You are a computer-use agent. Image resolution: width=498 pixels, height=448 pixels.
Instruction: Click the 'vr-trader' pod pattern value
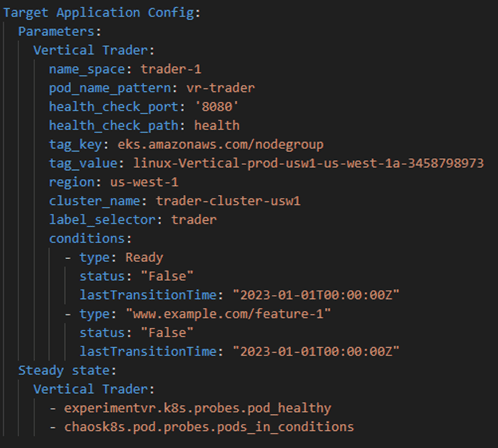pos(221,88)
